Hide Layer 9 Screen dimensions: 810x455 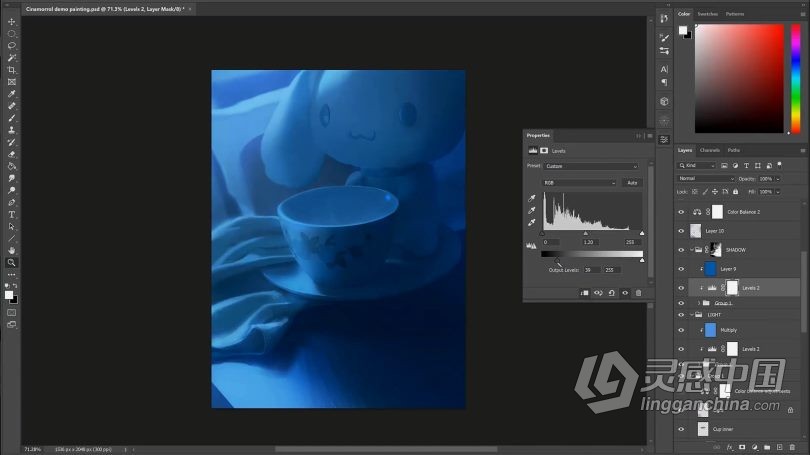point(681,269)
